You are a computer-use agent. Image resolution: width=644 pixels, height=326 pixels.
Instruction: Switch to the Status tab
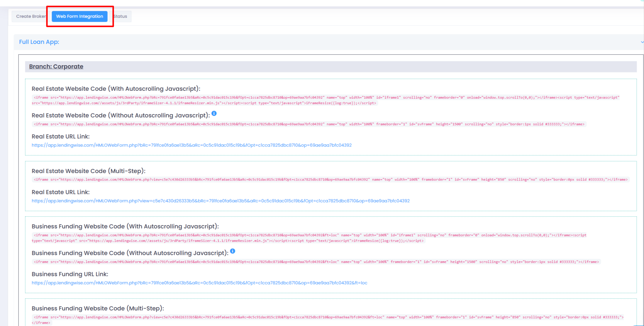click(x=121, y=16)
